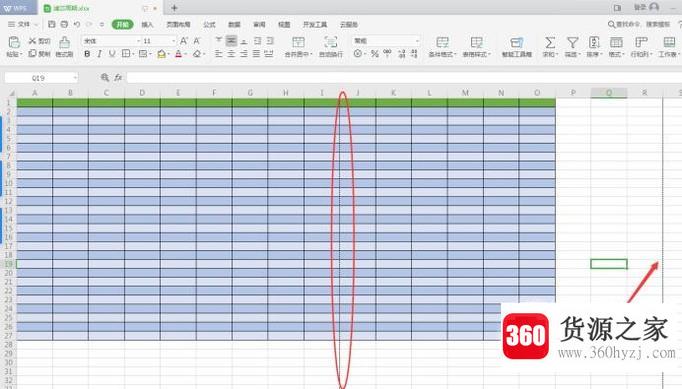Click the Cut button

click(x=40, y=41)
